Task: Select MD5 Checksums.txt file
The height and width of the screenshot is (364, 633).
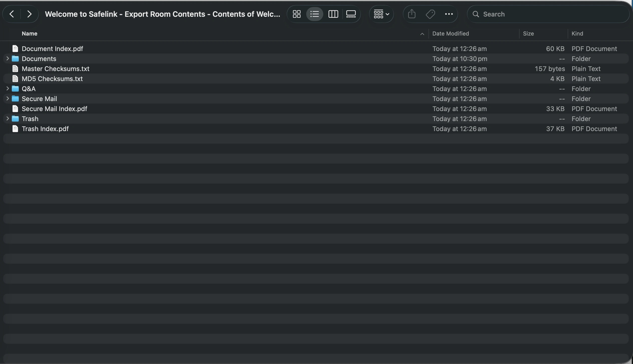Action: click(52, 79)
